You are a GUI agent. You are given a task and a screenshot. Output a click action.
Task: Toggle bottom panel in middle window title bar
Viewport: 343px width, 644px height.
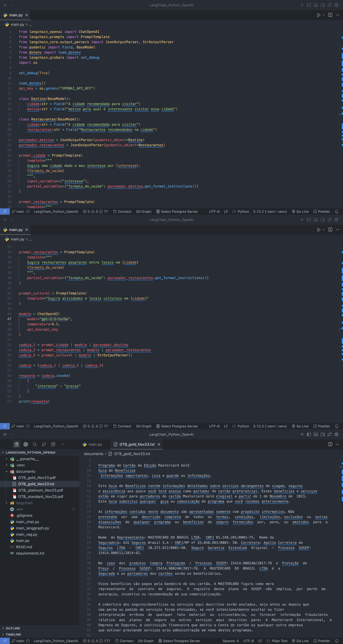pyautogui.click(x=316, y=220)
